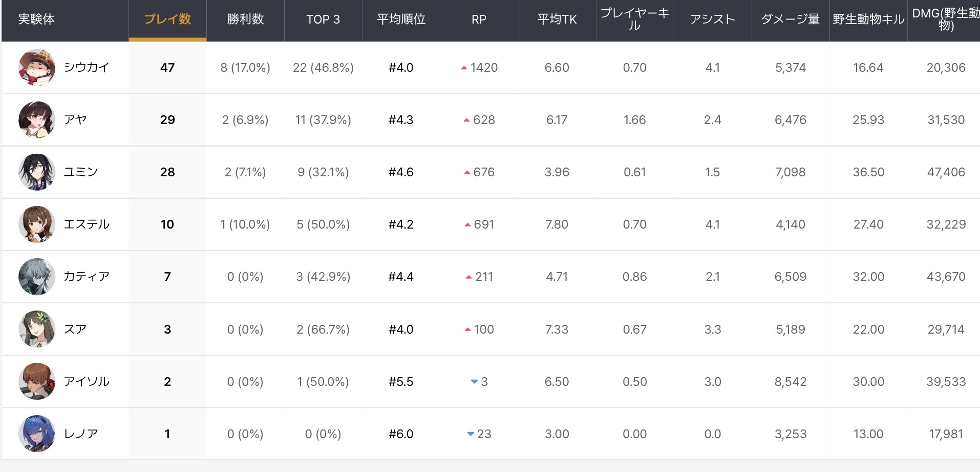Sort by the ダメージ量 column header
The height and width of the screenshot is (472, 980).
(790, 19)
